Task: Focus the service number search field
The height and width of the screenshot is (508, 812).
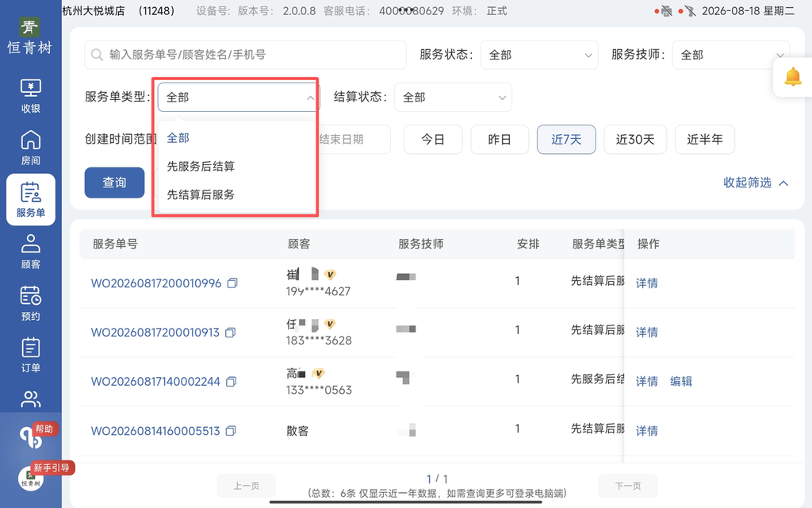Action: tap(246, 55)
